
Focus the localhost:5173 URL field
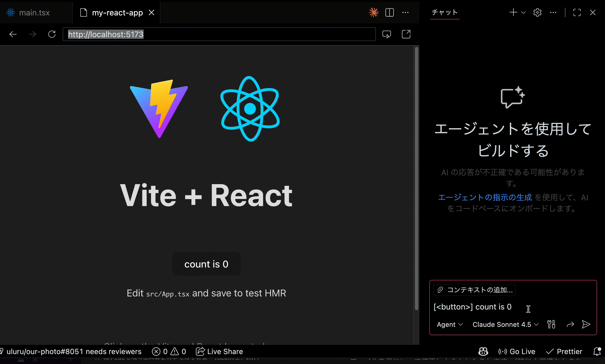[219, 34]
